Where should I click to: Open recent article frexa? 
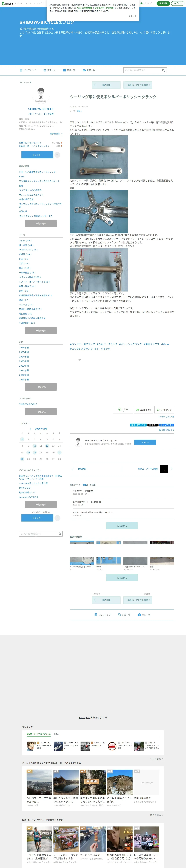point(22,176)
